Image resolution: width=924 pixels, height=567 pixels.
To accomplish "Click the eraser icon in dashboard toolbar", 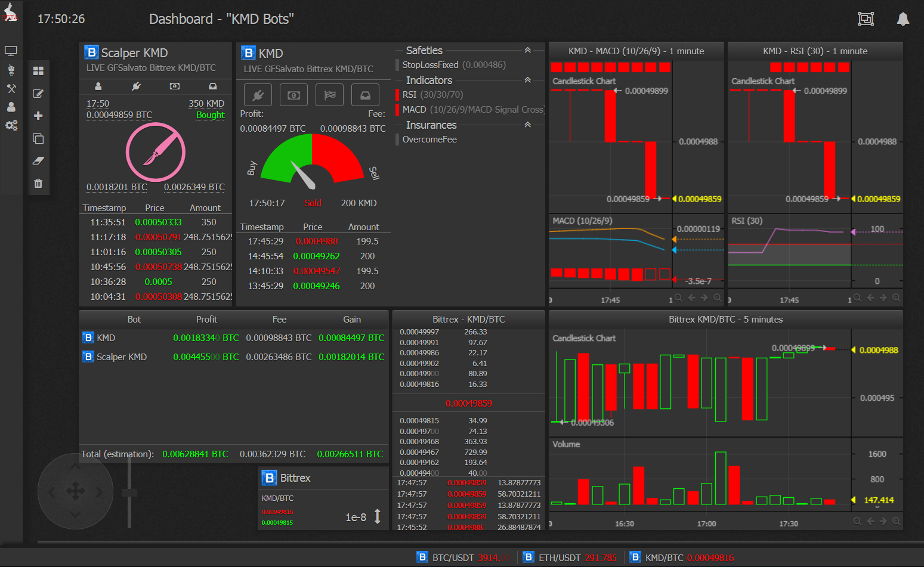I will tap(38, 161).
